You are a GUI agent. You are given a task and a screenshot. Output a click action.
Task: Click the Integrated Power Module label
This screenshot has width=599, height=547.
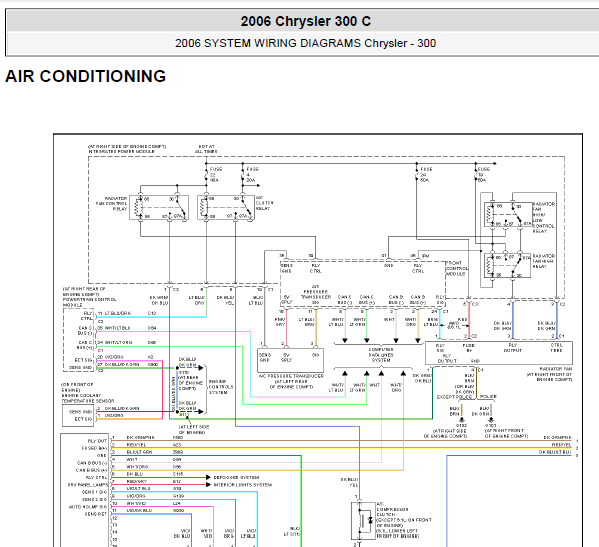(121, 152)
